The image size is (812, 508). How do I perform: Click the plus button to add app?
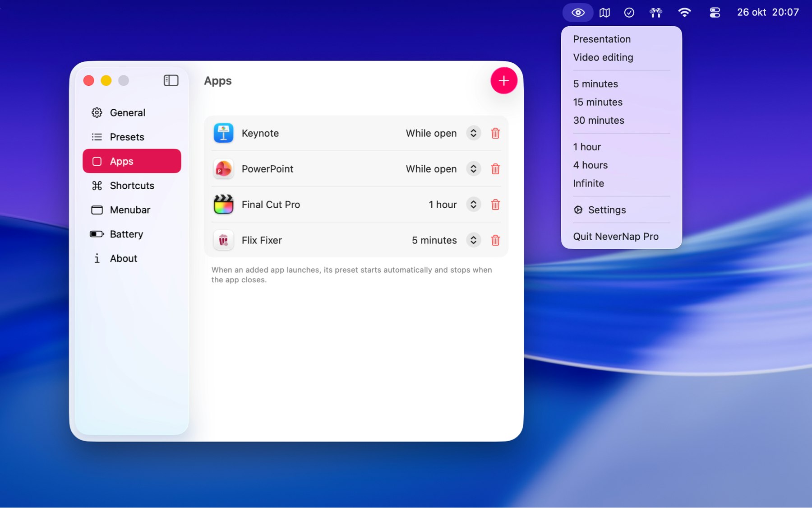coord(503,81)
